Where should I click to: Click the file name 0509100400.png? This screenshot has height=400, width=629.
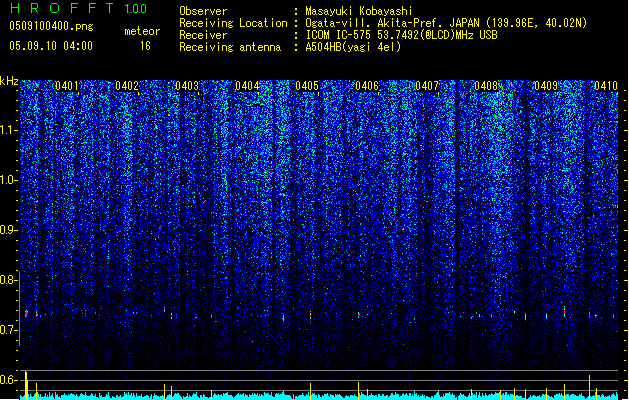point(51,26)
